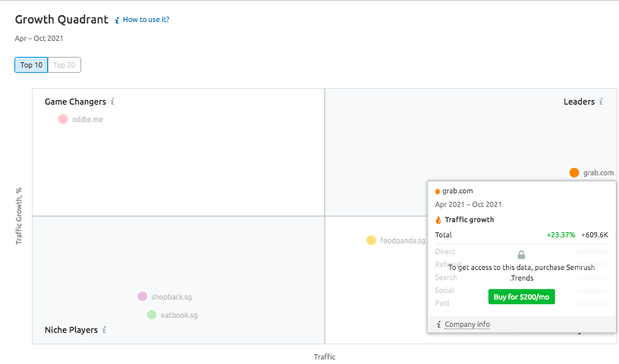Click the lock icon in the tooltip
This screenshot has height=364, width=619.
click(x=521, y=255)
